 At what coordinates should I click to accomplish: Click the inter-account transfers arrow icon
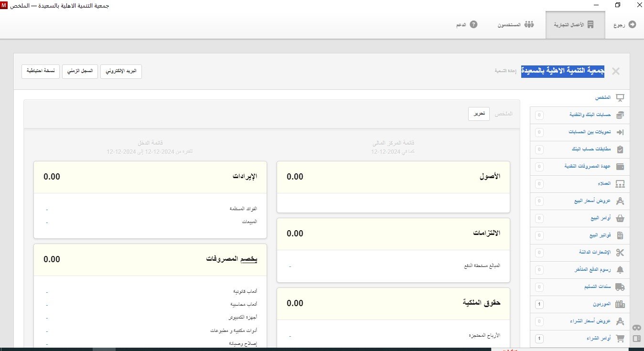click(x=620, y=132)
